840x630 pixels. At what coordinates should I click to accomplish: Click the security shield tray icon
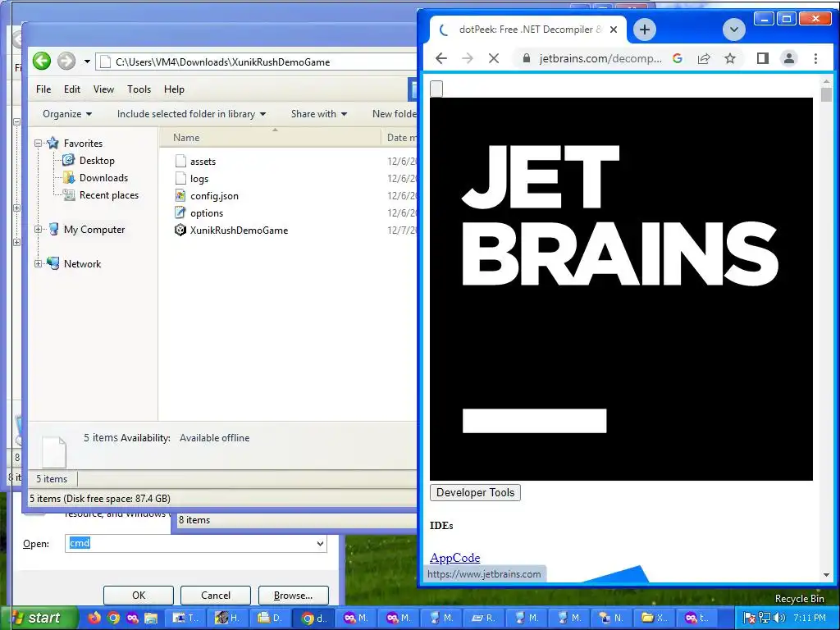tap(750, 619)
